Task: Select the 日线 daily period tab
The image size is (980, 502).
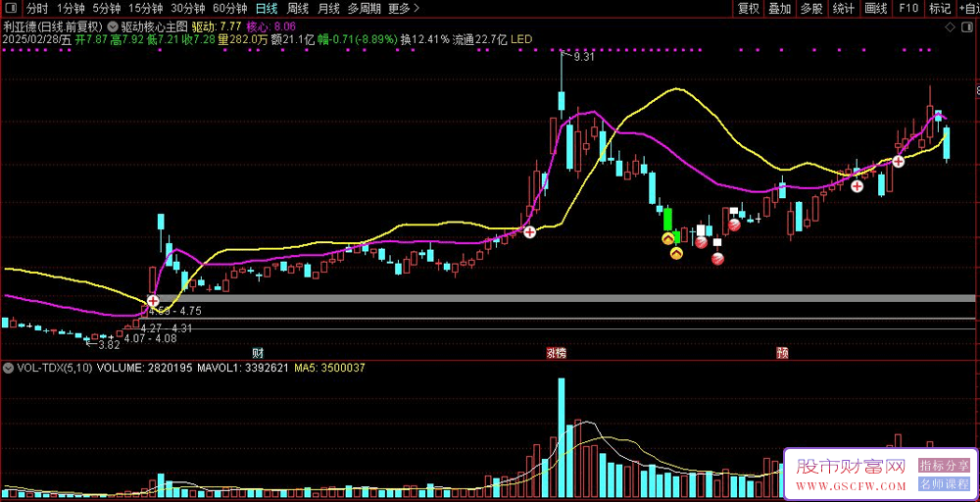Action: (267, 8)
